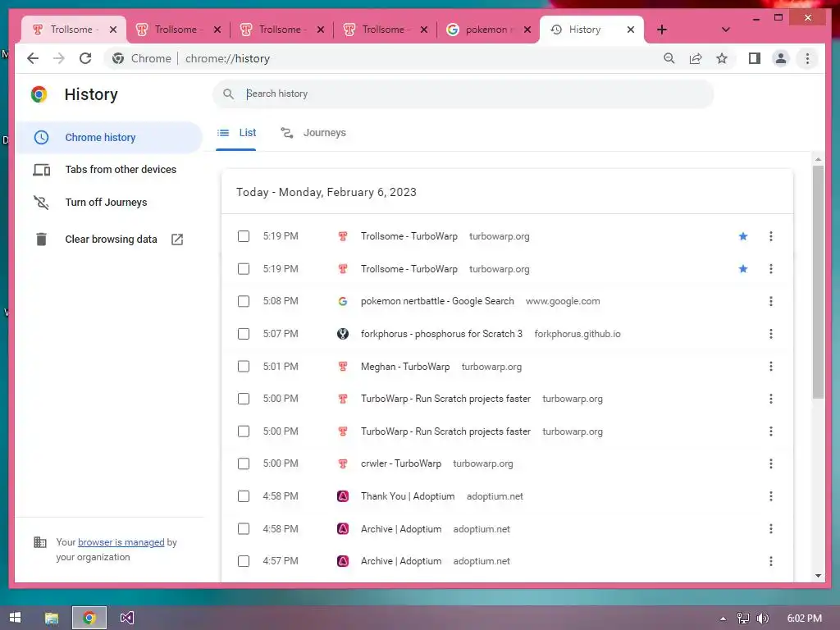Click the share this page icon
Screen dimensions: 840x630
click(x=696, y=58)
